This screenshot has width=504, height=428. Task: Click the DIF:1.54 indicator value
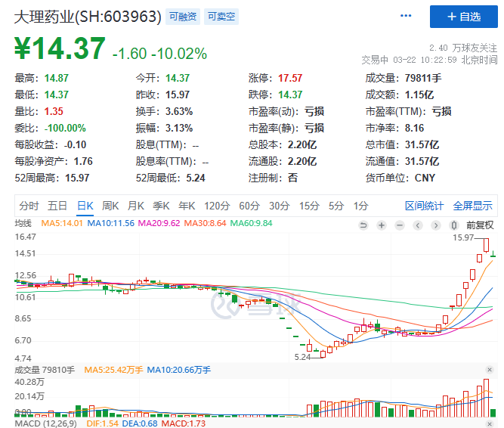(102, 423)
